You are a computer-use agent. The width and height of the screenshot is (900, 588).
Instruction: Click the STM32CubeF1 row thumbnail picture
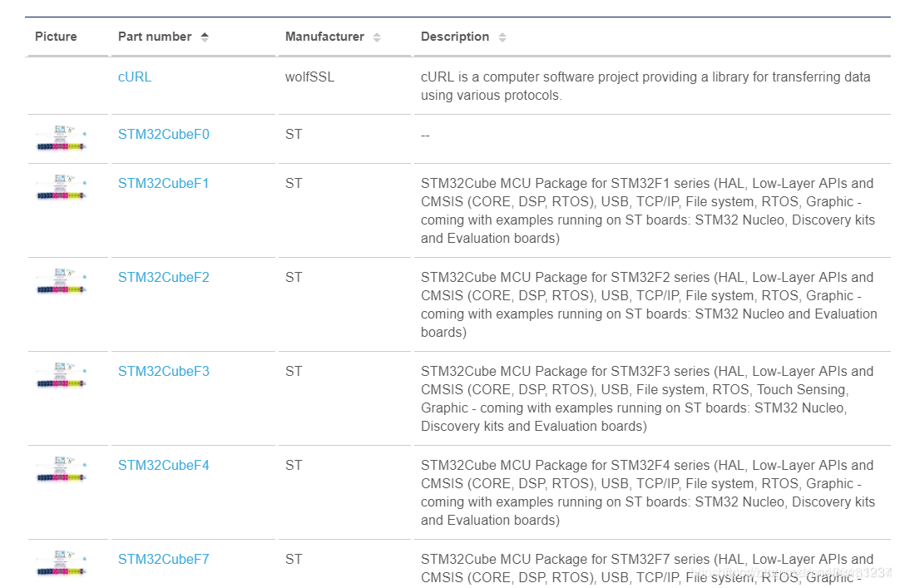coord(62,188)
